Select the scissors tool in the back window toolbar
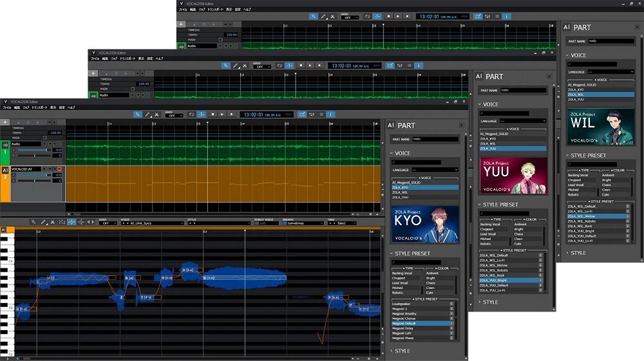The width and height of the screenshot is (644, 361). 333,17
